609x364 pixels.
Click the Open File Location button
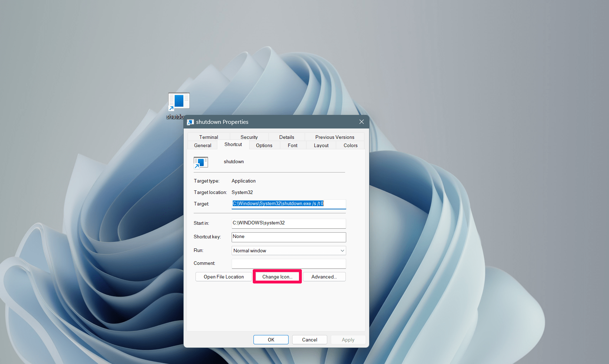point(224,277)
